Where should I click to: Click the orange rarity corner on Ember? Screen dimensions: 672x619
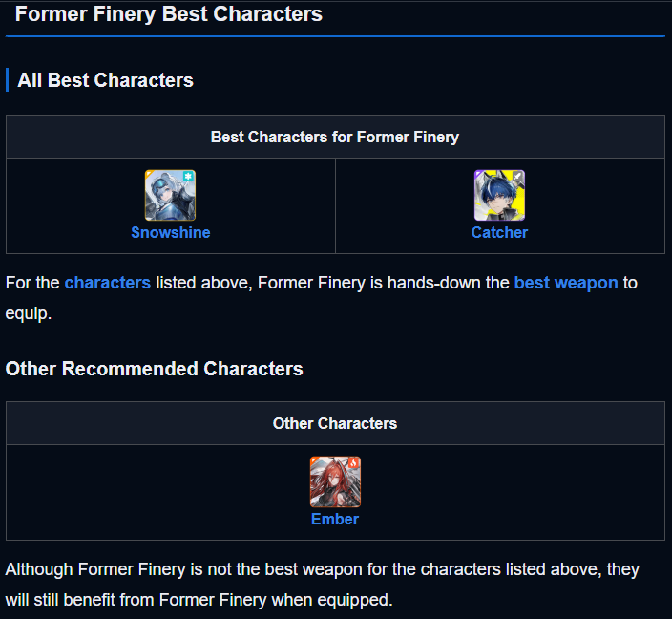point(314,459)
